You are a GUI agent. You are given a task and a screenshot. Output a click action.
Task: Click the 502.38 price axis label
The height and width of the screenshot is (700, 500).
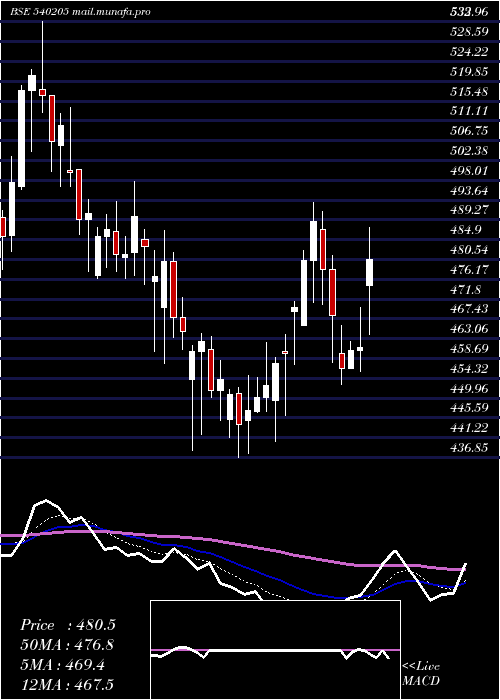(469, 151)
